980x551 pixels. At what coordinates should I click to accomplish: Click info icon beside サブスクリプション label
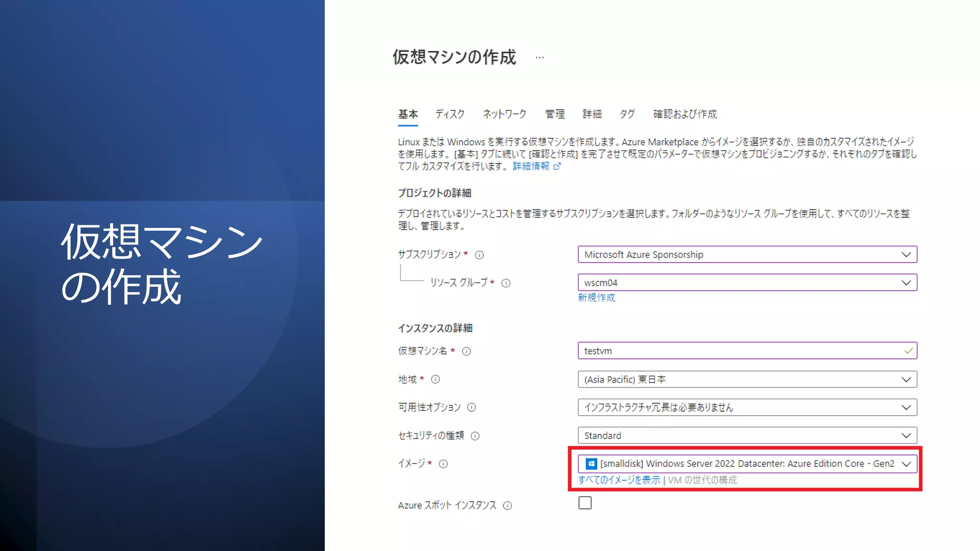[x=479, y=255]
